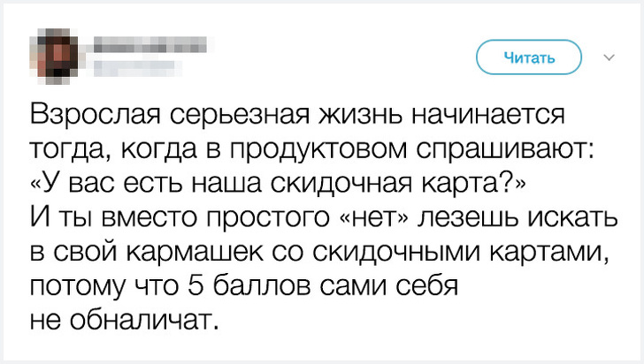Open the tweet options chevron menu
644x364 pixels.
[608, 58]
